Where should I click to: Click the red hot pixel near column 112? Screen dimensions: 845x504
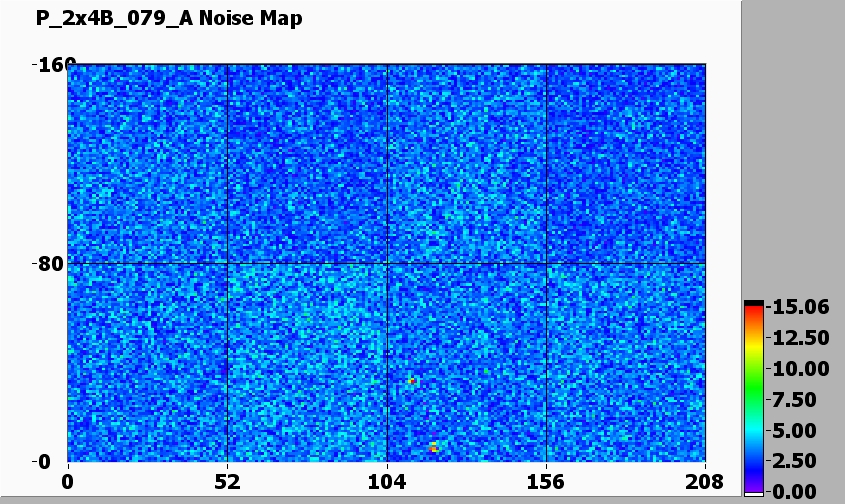click(411, 381)
